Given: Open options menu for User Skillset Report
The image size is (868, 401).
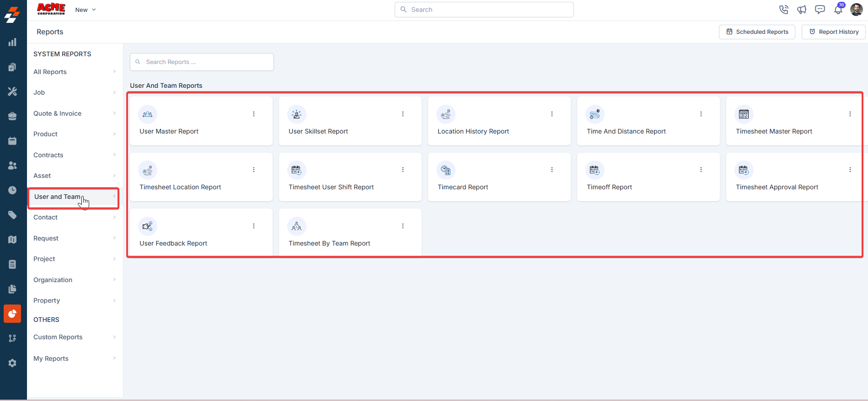Looking at the screenshot, I should pos(403,114).
